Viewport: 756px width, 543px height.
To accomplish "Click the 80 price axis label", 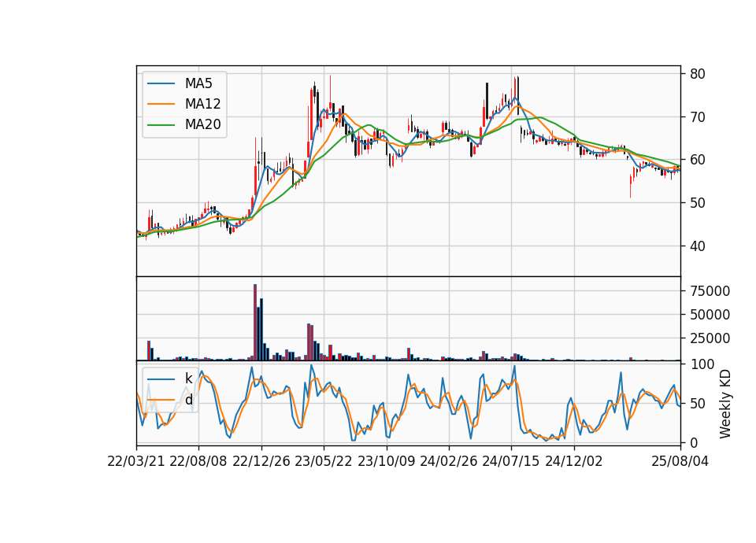I will [x=698, y=74].
